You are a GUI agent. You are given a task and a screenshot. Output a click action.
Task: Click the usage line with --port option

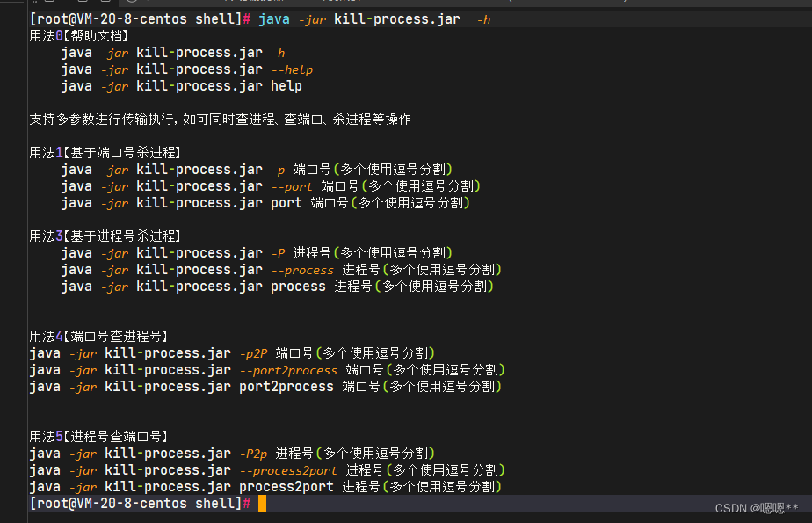tap(271, 185)
